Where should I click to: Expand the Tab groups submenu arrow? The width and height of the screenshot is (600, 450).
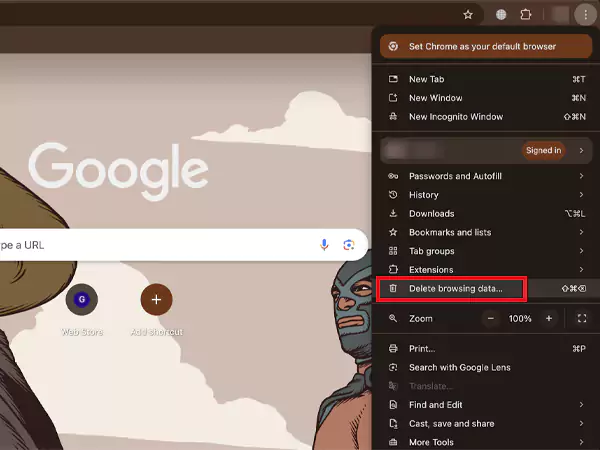(x=581, y=251)
